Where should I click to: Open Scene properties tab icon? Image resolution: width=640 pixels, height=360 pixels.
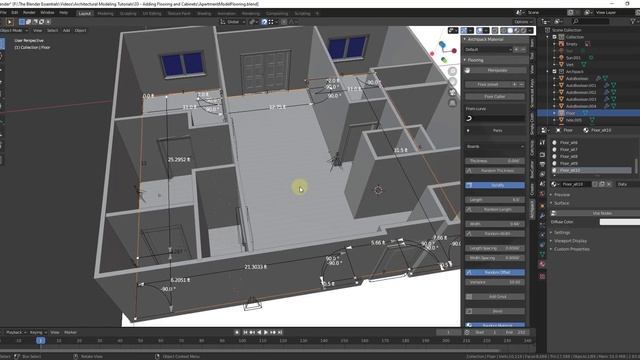coord(542,184)
